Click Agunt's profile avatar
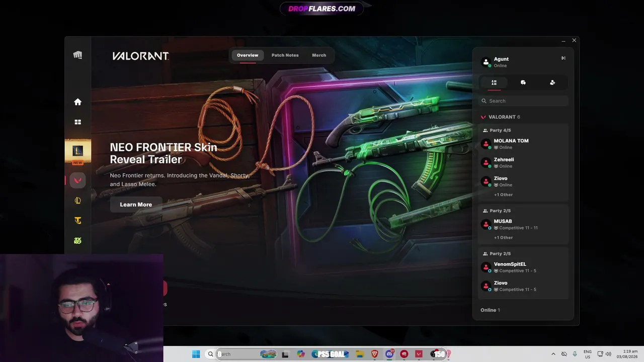This screenshot has height=362, width=644. tap(486, 62)
